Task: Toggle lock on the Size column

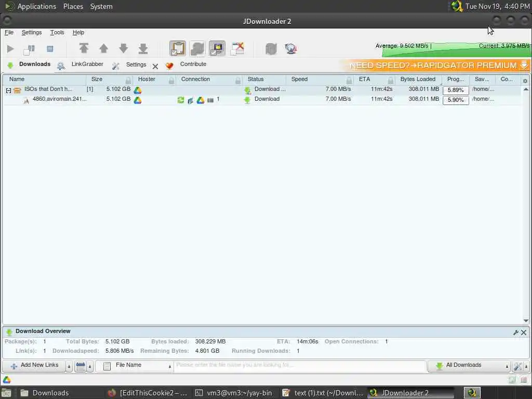Action: (x=128, y=80)
